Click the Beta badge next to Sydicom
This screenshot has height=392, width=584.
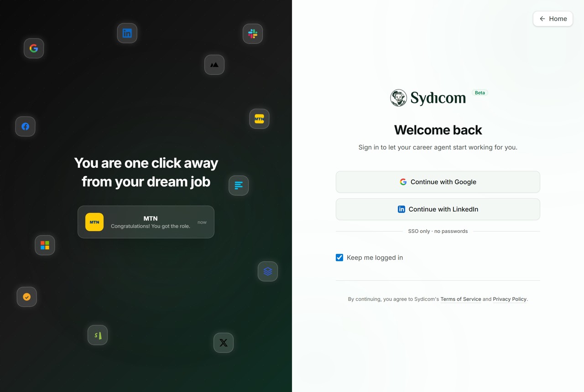point(480,93)
